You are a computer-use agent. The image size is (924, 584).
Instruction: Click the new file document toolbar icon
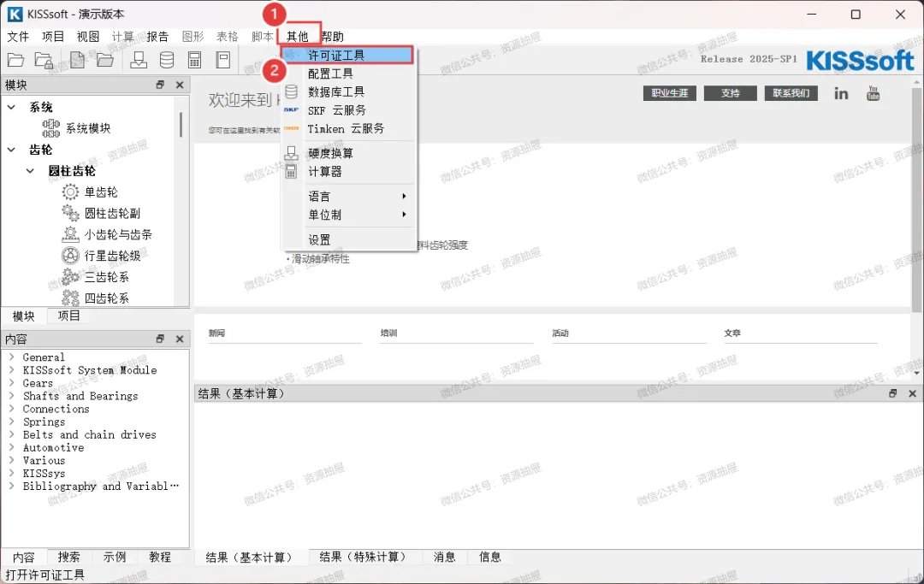[77, 60]
